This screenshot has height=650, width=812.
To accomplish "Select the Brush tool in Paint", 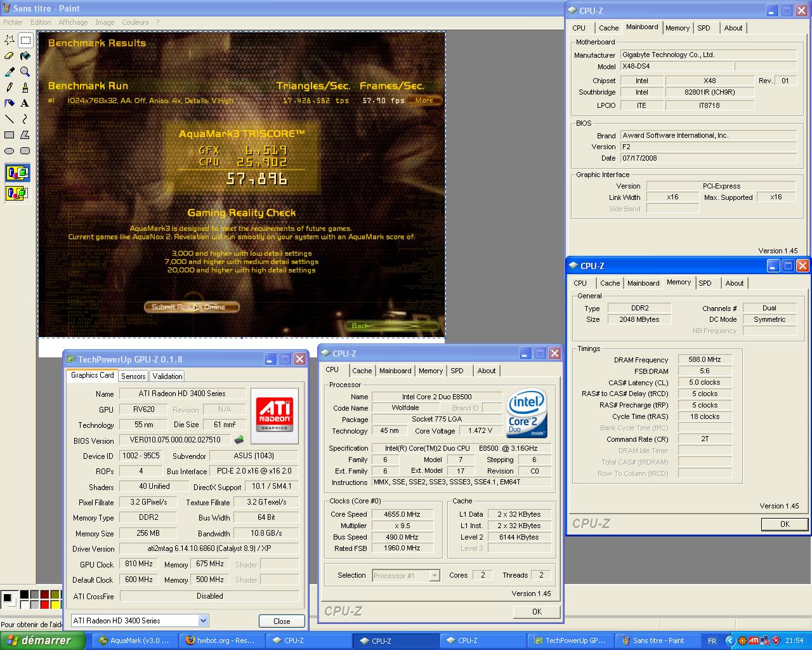I will click(25, 87).
